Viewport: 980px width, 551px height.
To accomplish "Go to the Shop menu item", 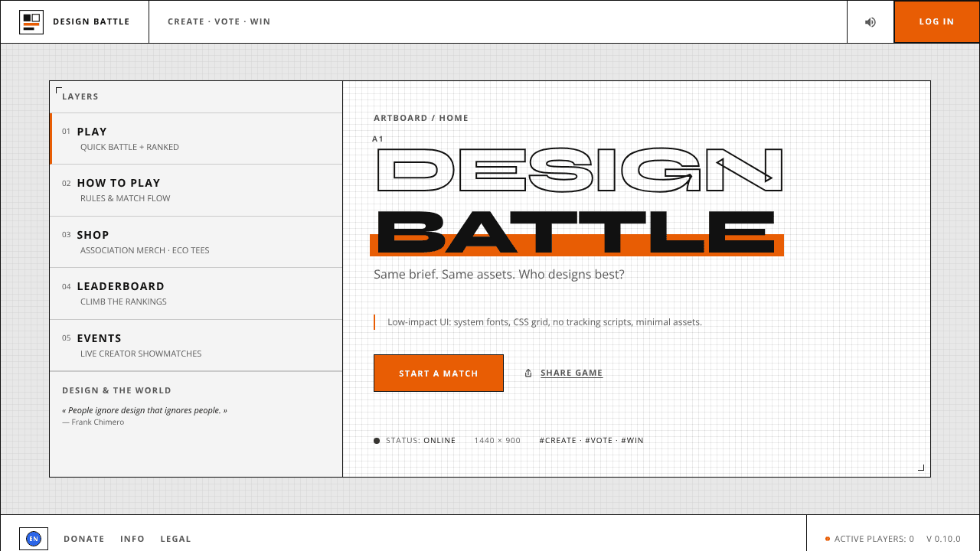I will [196, 242].
